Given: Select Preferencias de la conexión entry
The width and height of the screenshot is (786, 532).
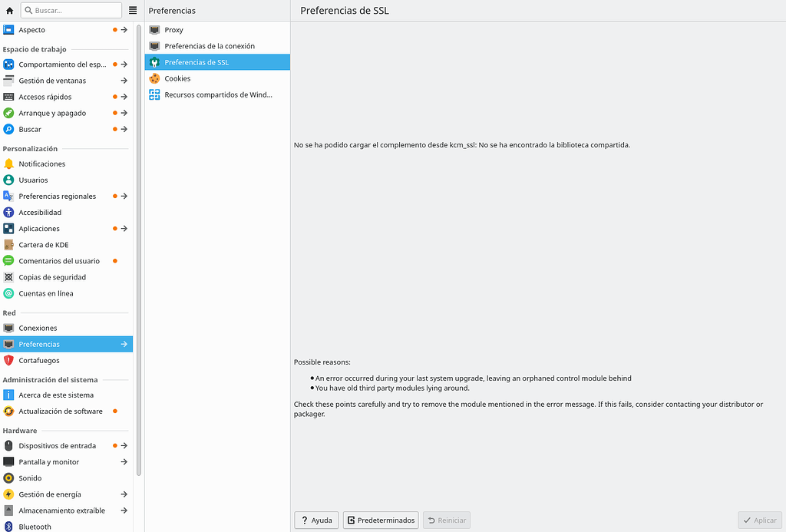Looking at the screenshot, I should [206, 45].
